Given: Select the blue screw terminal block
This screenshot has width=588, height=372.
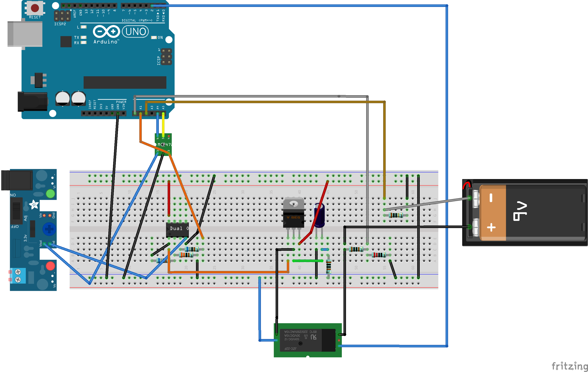Looking at the screenshot, I should coord(18,276).
